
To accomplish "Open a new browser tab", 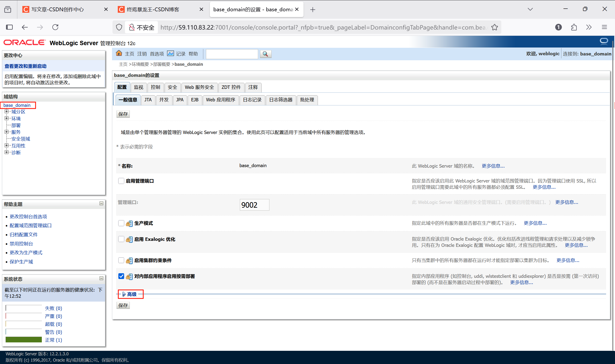I will pos(312,10).
